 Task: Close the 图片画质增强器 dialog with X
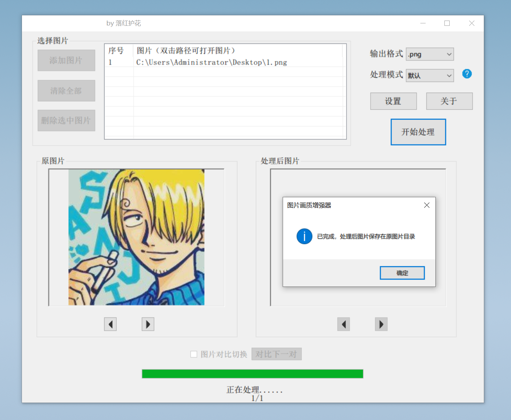pos(427,205)
